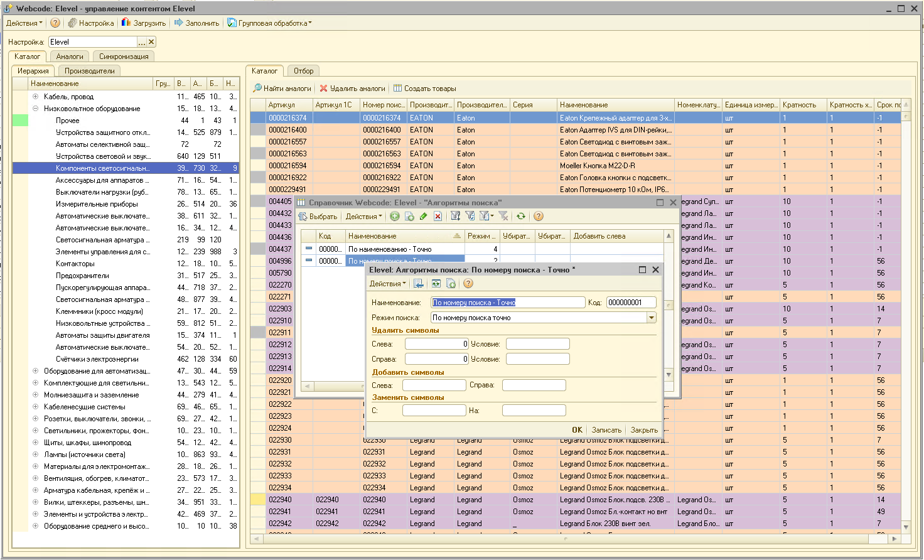Image resolution: width=924 pixels, height=560 pixels.
Task: Collapse the Низковольтное оборудование tree node
Action: 36,109
